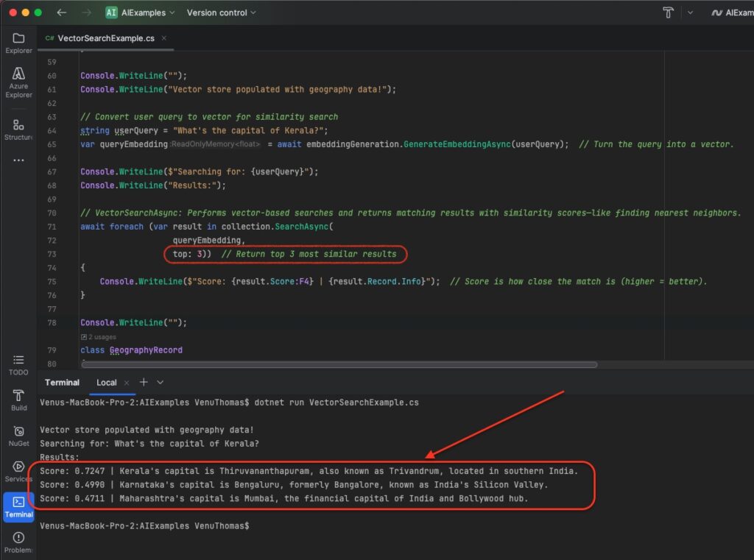Open the Version control dropdown

[221, 13]
